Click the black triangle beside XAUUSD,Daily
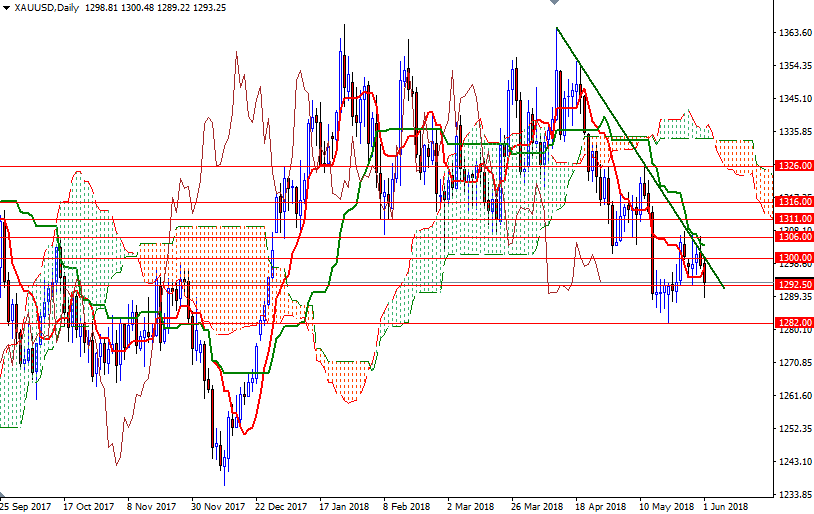This screenshot has height=514, width=814. pyautogui.click(x=7, y=8)
